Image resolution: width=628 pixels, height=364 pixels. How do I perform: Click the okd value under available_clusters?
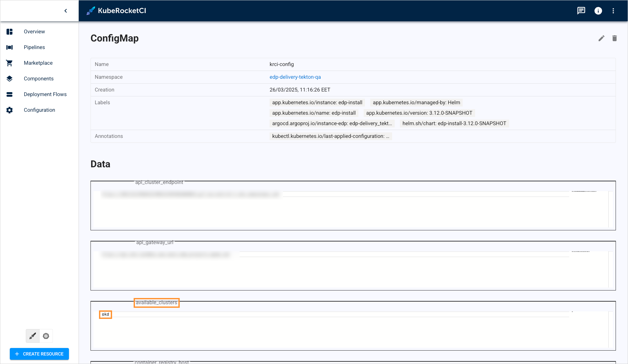tap(106, 314)
